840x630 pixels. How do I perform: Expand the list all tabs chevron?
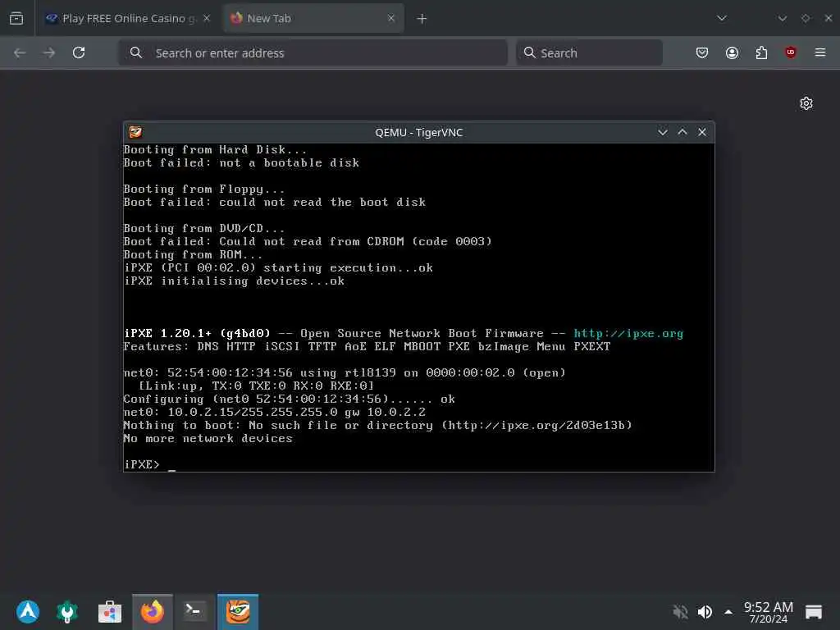(722, 18)
